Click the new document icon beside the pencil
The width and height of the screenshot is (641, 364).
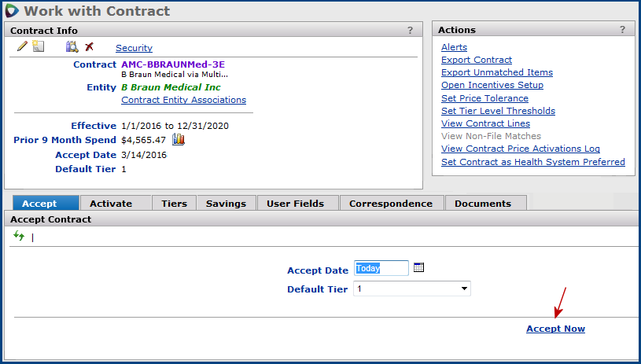coord(38,47)
